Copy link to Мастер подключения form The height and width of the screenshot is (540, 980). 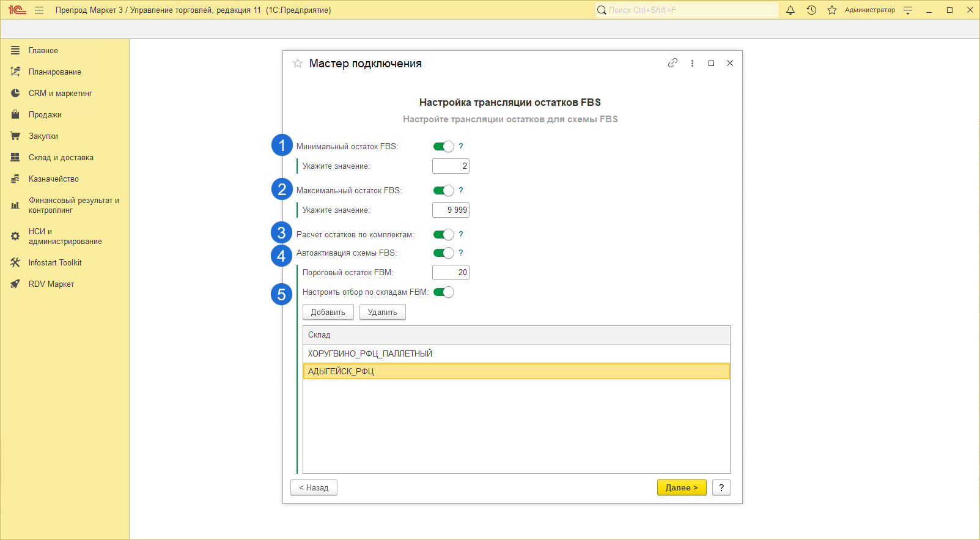click(x=672, y=63)
